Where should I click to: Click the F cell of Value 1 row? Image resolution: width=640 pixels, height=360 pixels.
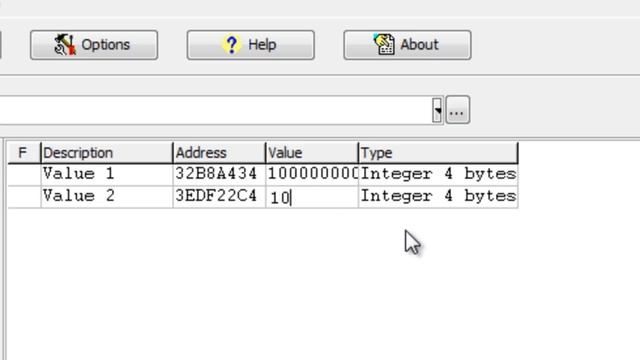click(24, 174)
